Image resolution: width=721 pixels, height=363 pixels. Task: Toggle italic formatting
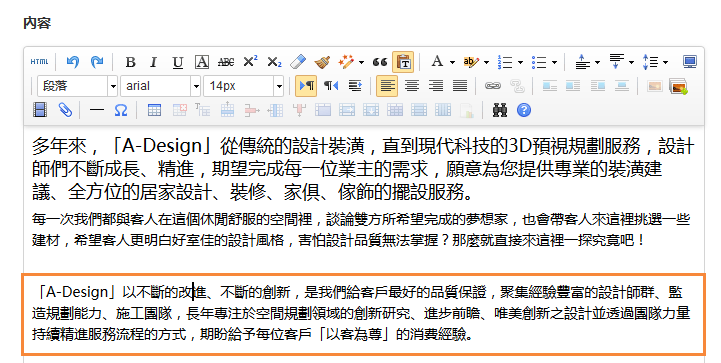pyautogui.click(x=154, y=62)
